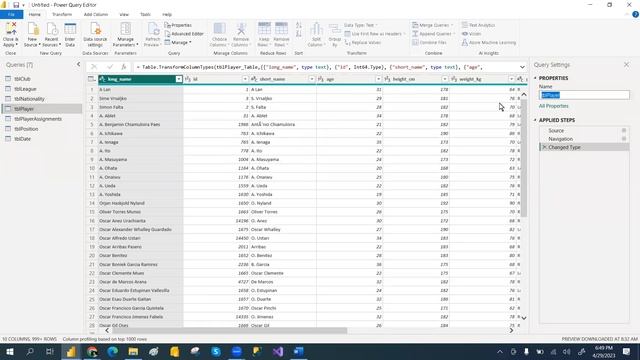Click Split Column
Image resolution: width=640 pixels, height=360 pixels.
click(316, 34)
